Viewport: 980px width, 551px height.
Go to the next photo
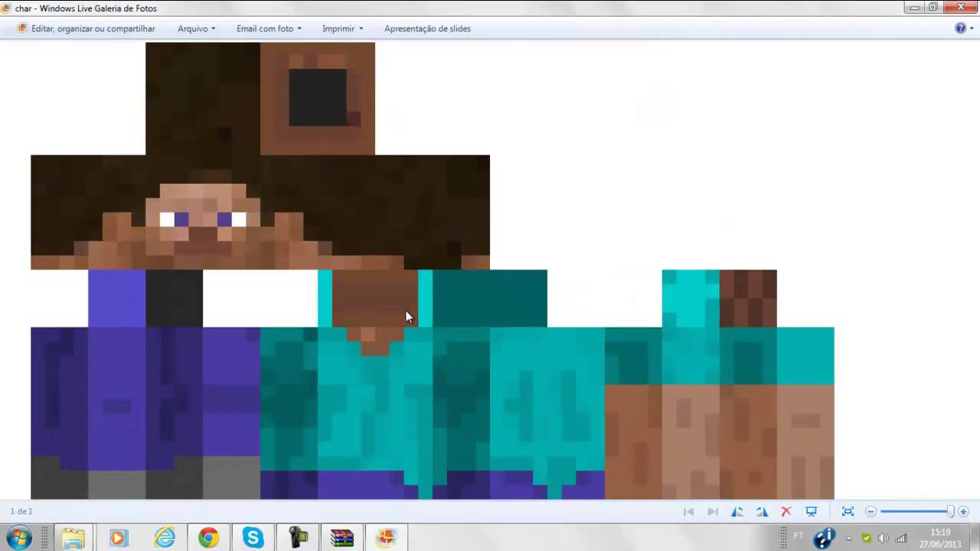(713, 511)
